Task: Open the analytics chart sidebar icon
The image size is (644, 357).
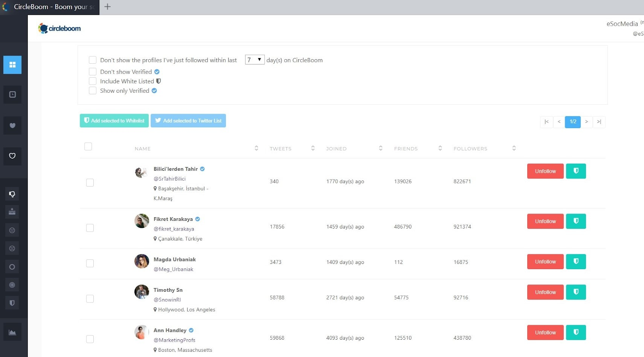Action: 12,332
